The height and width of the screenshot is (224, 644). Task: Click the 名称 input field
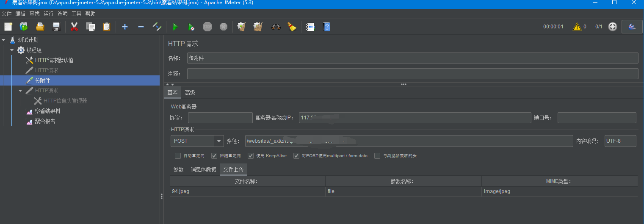(412, 58)
